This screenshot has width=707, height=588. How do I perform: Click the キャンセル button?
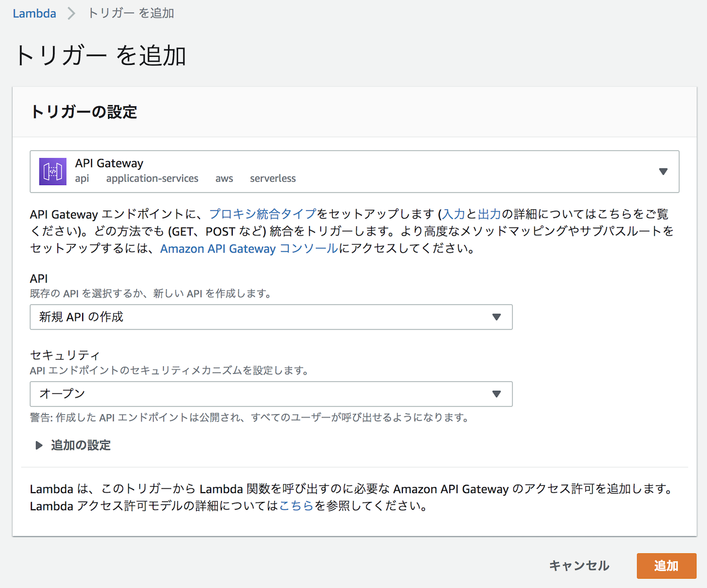[579, 566]
